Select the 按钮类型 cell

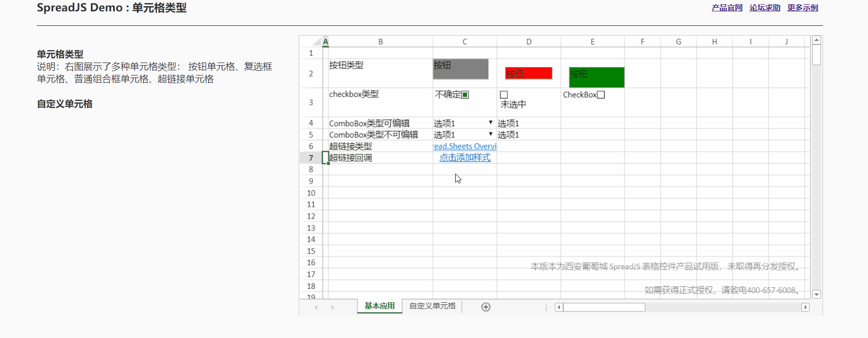[381, 73]
